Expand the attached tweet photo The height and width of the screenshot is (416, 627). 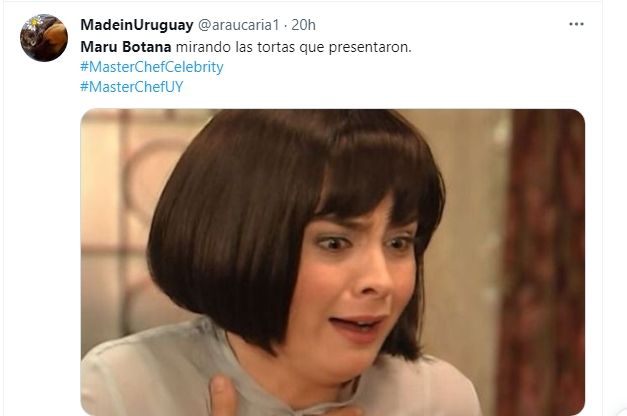(x=332, y=262)
